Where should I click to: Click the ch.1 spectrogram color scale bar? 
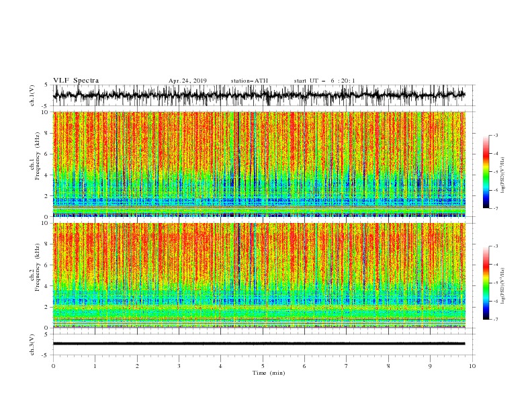coord(486,172)
